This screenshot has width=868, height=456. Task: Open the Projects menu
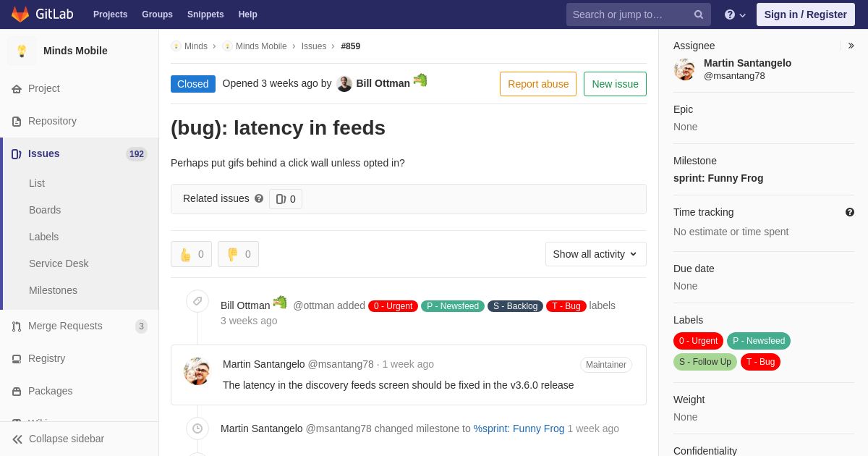point(110,14)
